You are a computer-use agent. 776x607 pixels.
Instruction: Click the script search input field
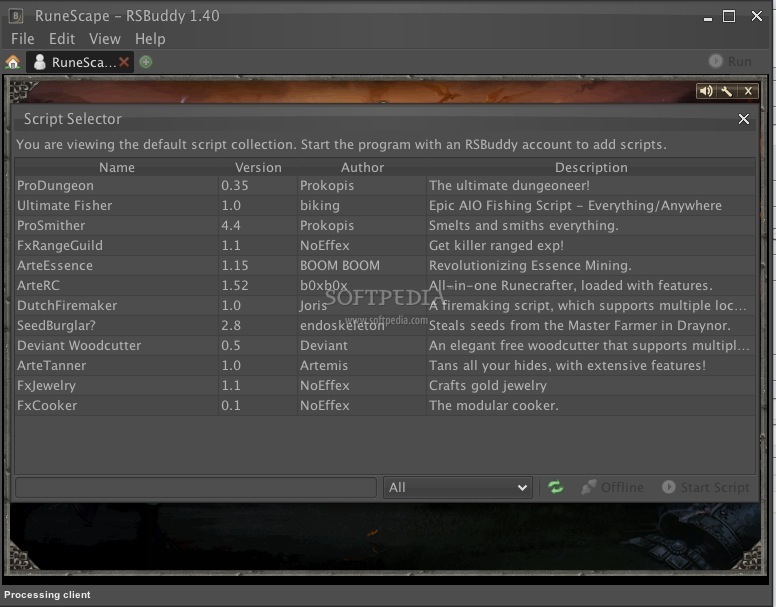196,487
